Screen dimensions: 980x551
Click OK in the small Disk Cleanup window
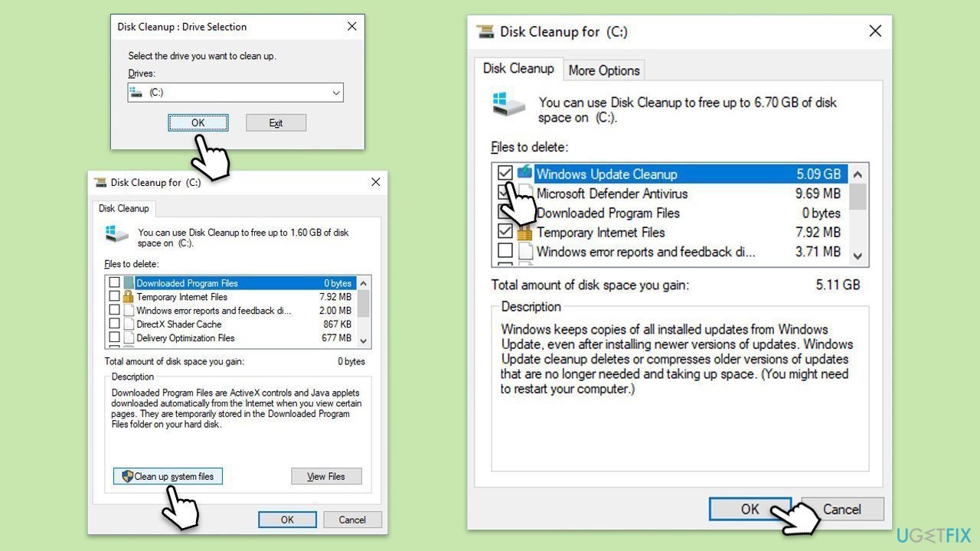pos(287,520)
